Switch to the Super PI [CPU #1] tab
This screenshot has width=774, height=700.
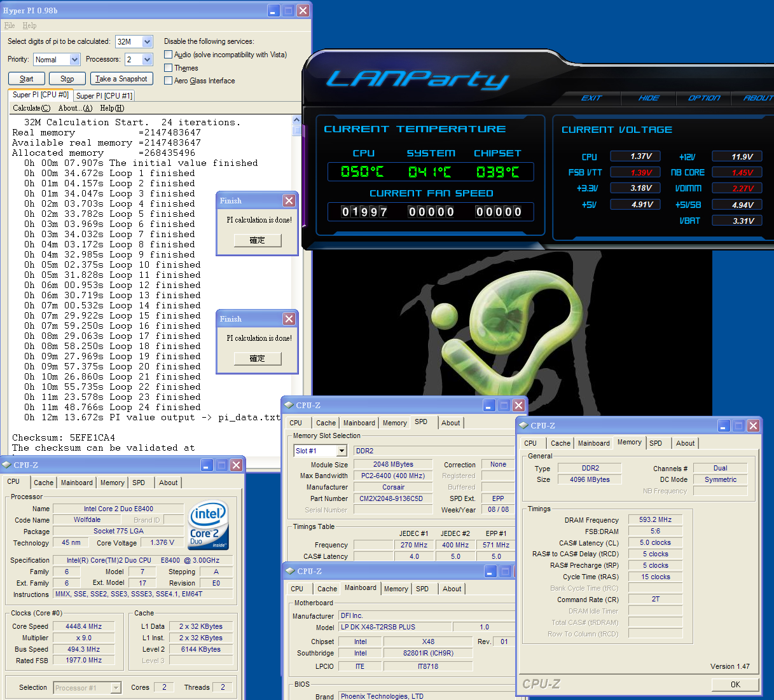pos(104,96)
